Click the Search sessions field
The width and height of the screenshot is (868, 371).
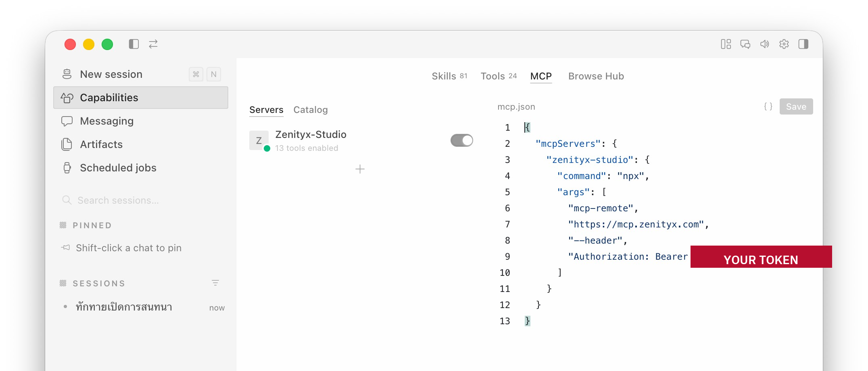[141, 200]
